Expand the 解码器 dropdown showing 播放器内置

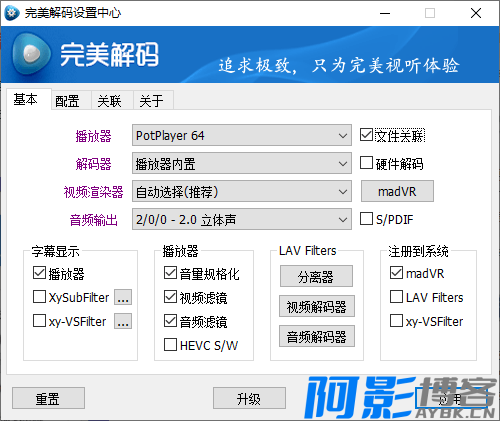242,163
